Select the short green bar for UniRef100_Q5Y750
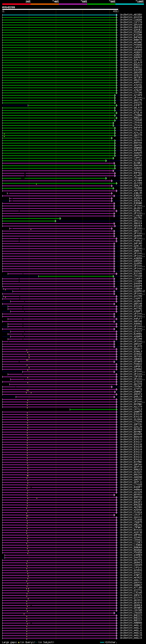The width and height of the screenshot is (146, 644). coord(32,218)
